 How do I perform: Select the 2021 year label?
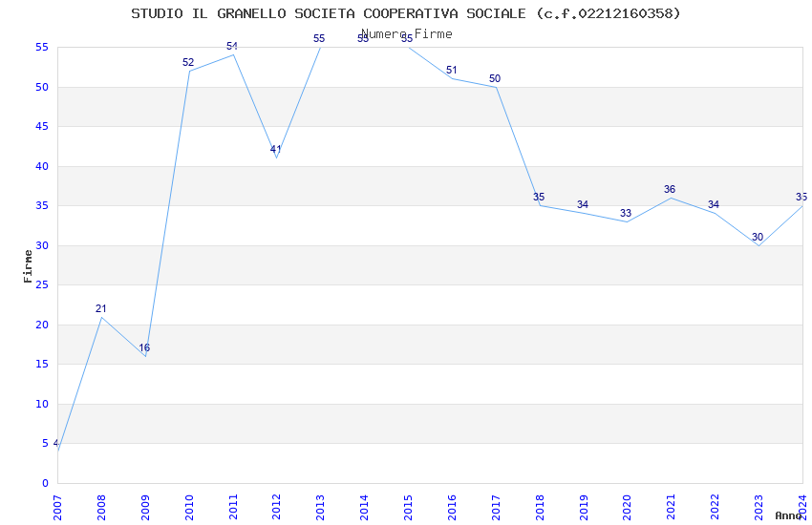672,508
